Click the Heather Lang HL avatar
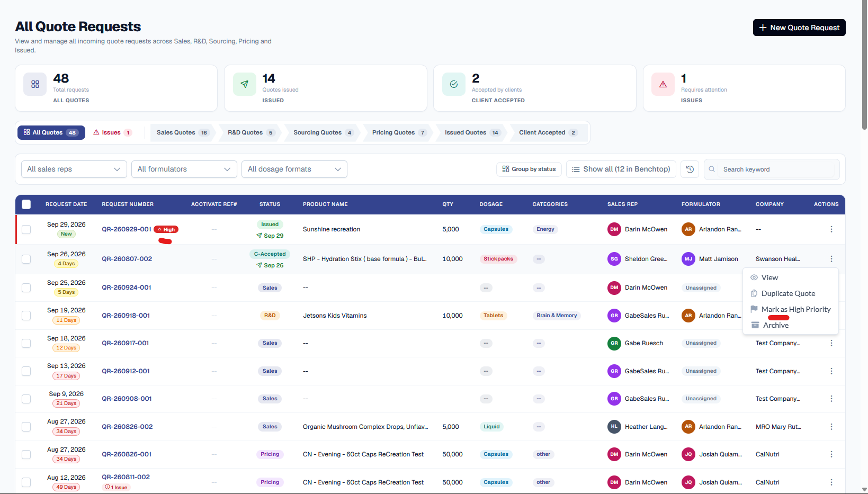Image resolution: width=868 pixels, height=494 pixels. click(614, 427)
